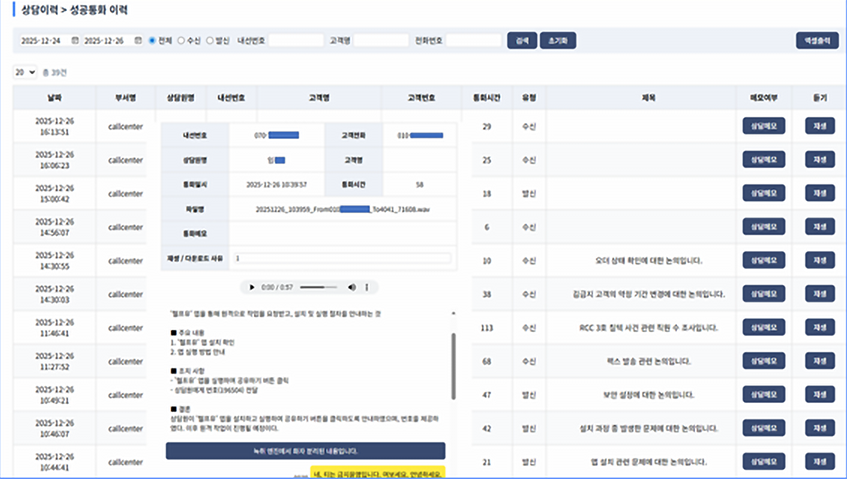
Task: Open 상담메모 for the 16:06:23 call
Action: (764, 160)
